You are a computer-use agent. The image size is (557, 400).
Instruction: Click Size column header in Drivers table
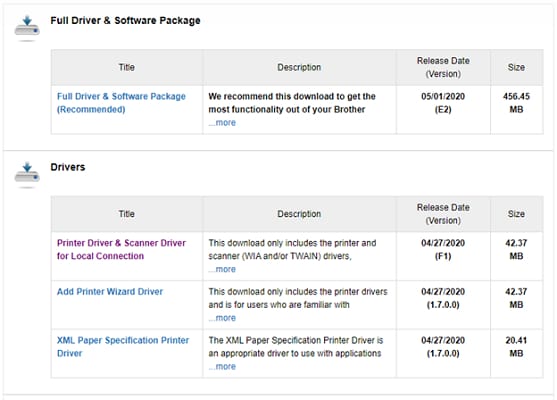tap(516, 214)
